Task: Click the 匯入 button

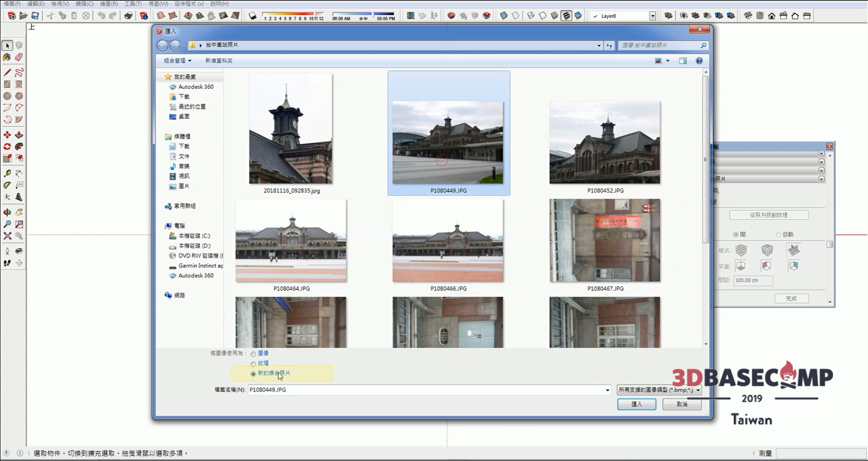Action: pos(637,404)
